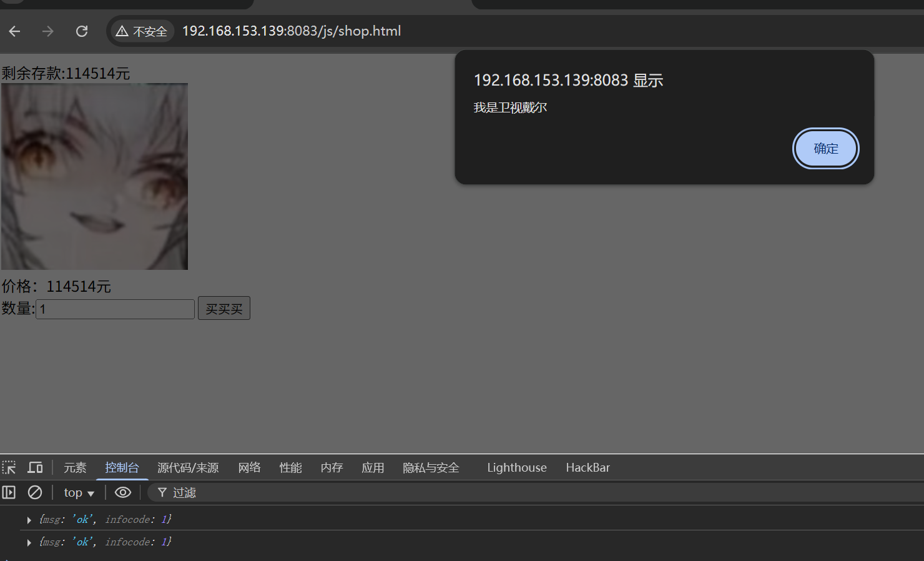Expand the first msg ok log object
Viewport: 924px width, 561px height.
pyautogui.click(x=29, y=520)
